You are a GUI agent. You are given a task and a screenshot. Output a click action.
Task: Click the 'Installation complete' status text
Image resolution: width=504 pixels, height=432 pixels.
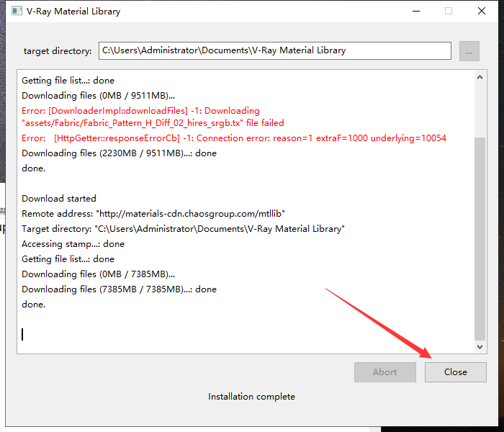[251, 397]
